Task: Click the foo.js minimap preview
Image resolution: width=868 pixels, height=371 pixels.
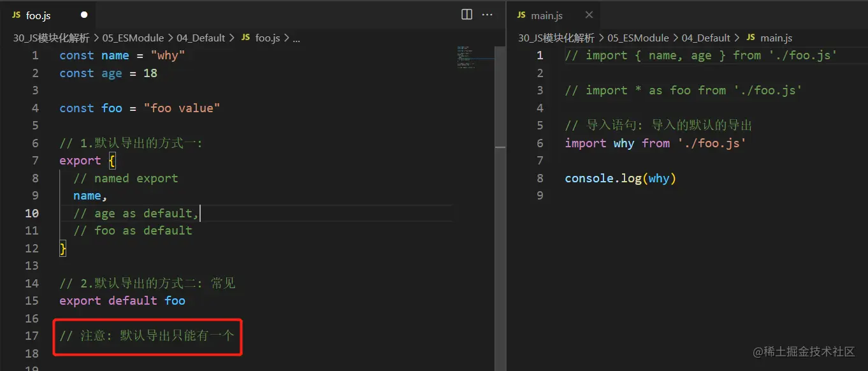Action: click(468, 57)
